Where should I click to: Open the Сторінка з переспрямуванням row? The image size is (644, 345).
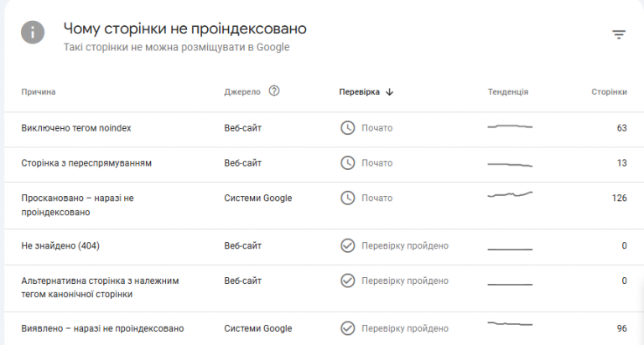point(324,164)
